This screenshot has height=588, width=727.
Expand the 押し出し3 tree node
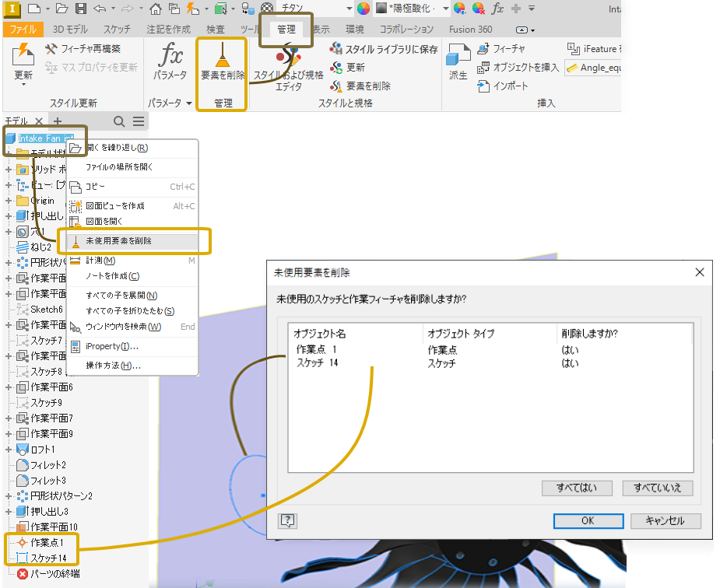(x=9, y=512)
